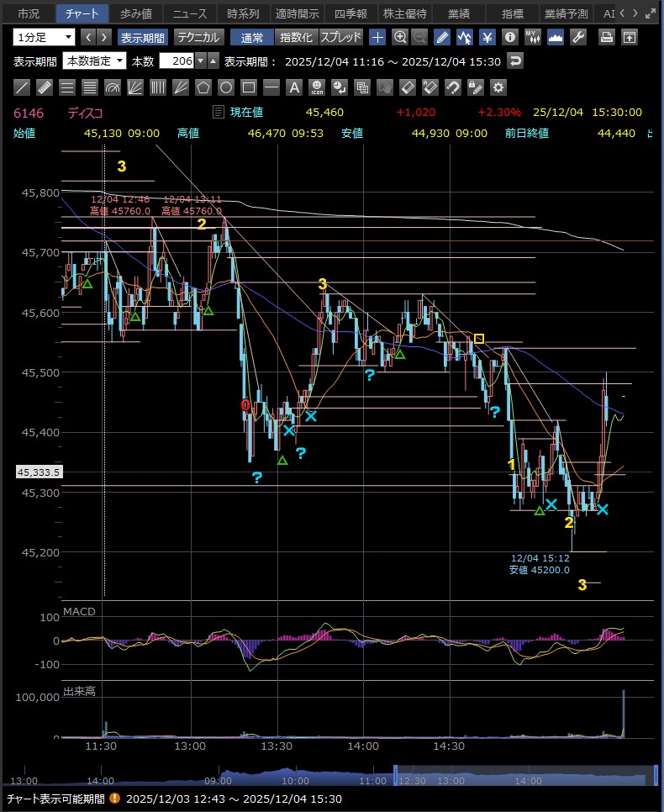Viewport: 664px width, 812px height.
Task: Switch to 通常 chart mode
Action: pos(252,37)
